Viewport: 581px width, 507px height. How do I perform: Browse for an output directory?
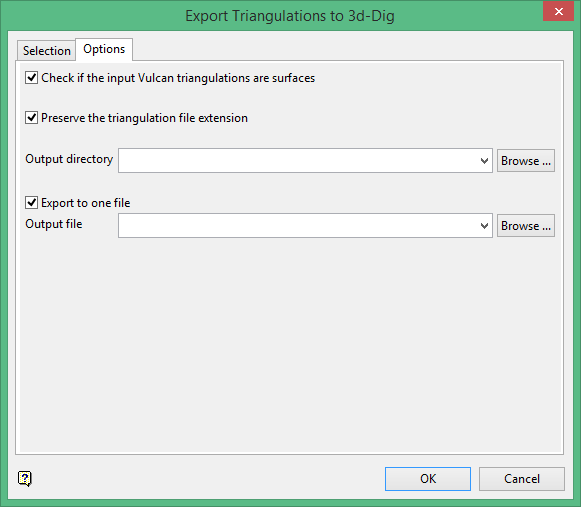point(526,161)
